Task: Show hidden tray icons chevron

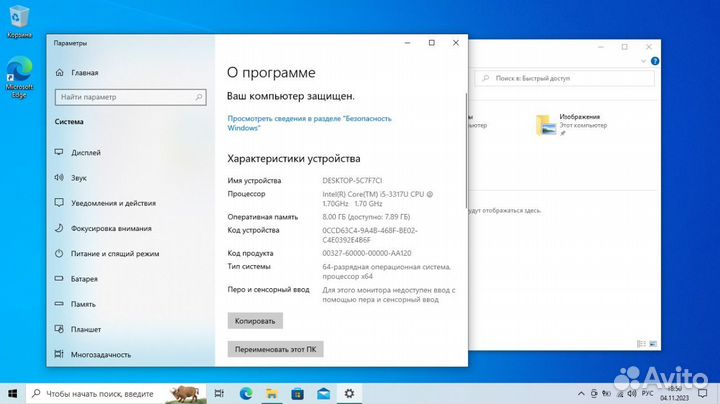Action: click(x=581, y=393)
